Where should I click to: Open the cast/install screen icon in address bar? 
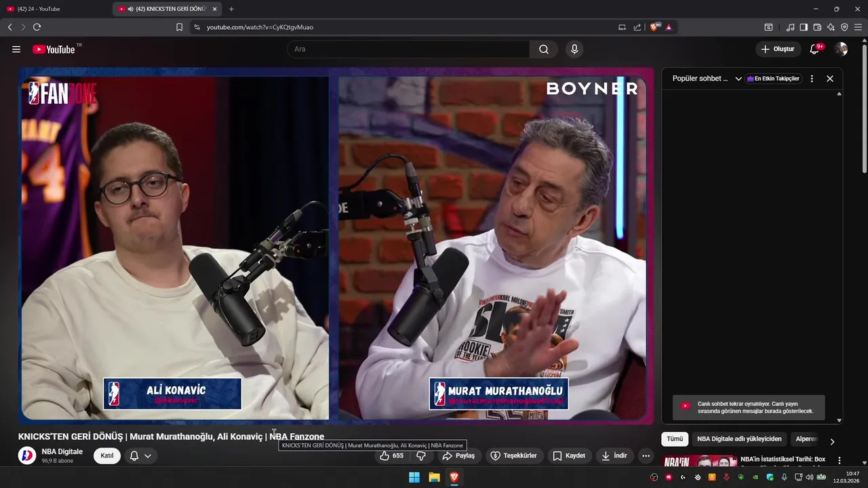point(622,27)
